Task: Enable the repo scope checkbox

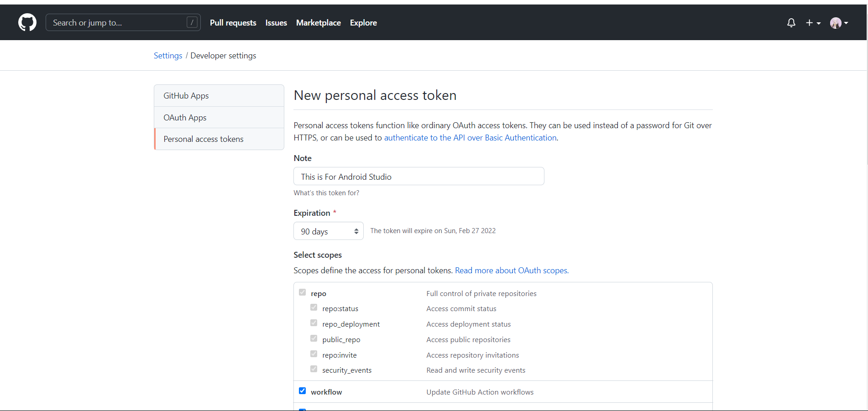Action: coord(302,292)
